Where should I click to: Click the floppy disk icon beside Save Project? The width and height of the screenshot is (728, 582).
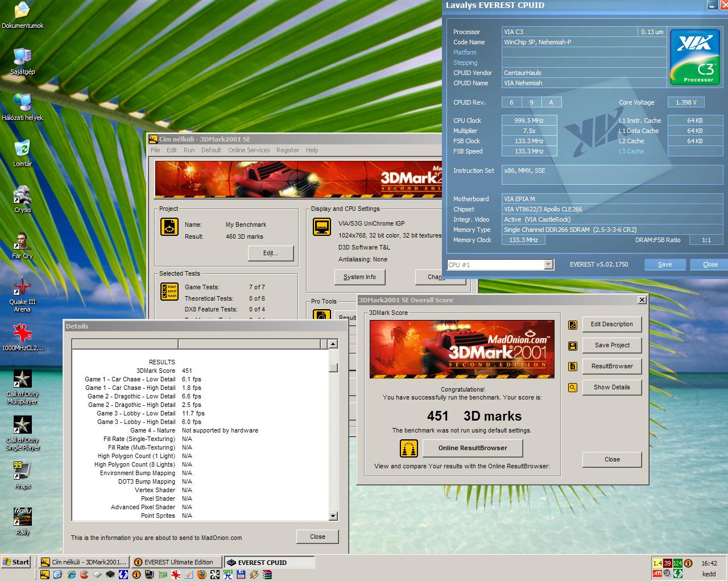pos(573,346)
